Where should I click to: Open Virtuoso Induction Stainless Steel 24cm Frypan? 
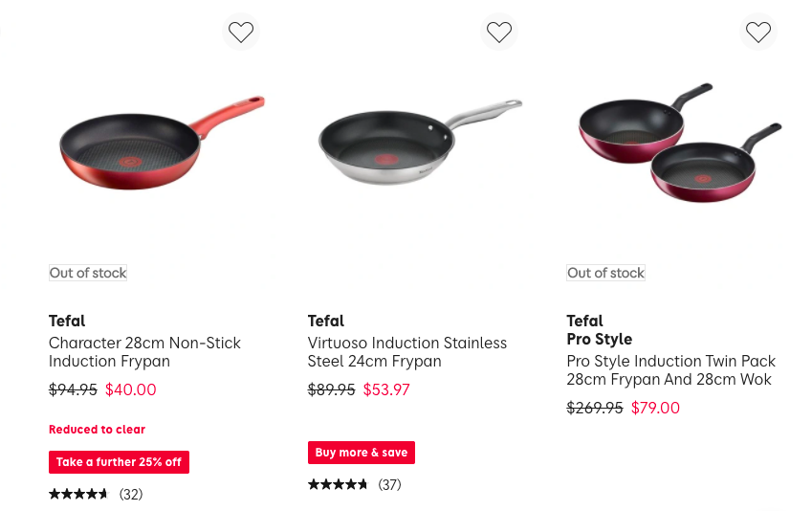coord(407,352)
